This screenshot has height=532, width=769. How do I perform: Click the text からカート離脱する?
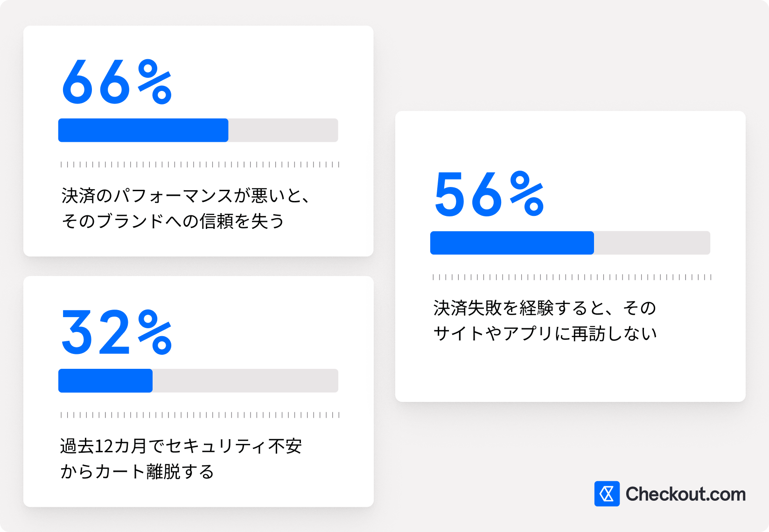pyautogui.click(x=137, y=471)
